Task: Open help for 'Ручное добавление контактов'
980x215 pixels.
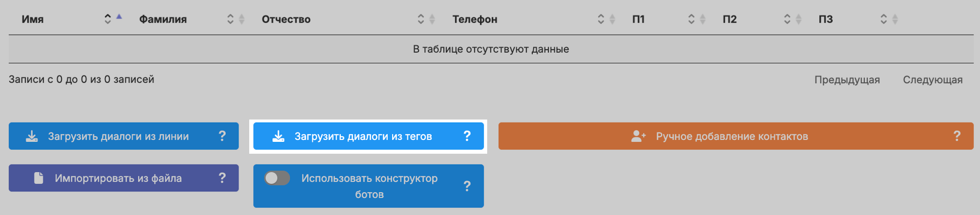Action: pyautogui.click(x=957, y=136)
